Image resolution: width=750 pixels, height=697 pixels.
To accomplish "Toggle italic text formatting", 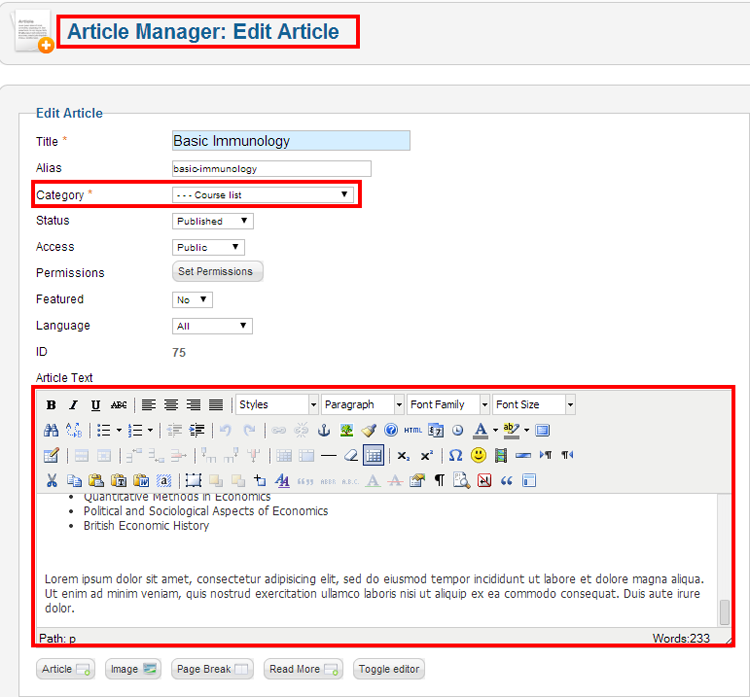I will [73, 405].
